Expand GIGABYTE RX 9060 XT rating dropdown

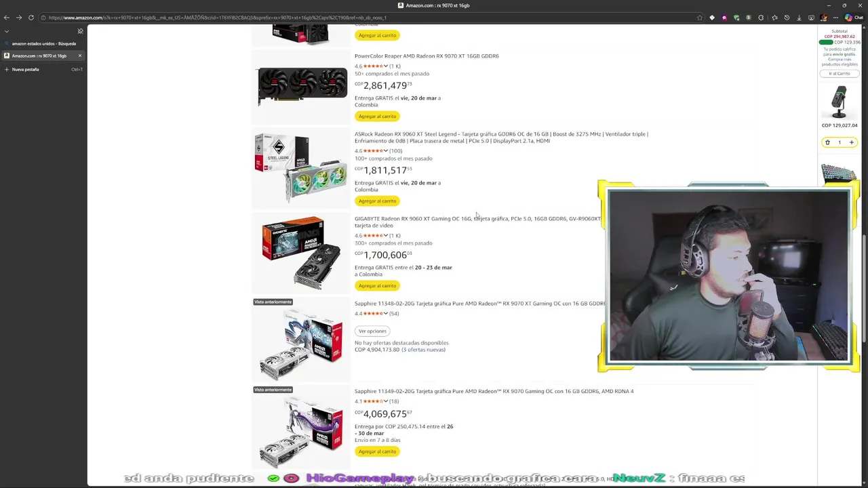point(386,235)
